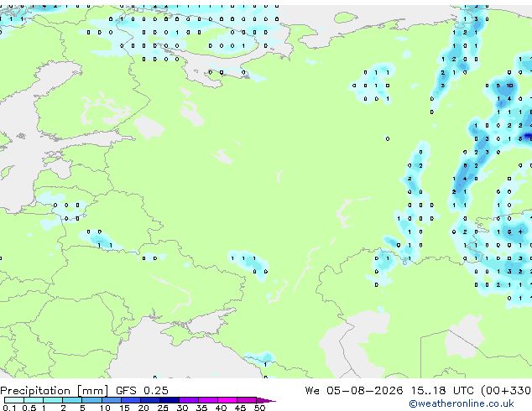Click the '20' legend scale label

(143, 408)
